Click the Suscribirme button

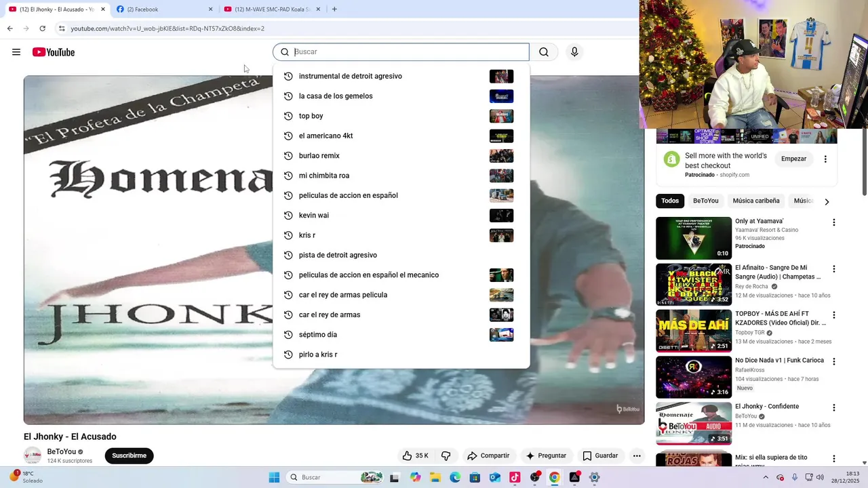[129, 455]
